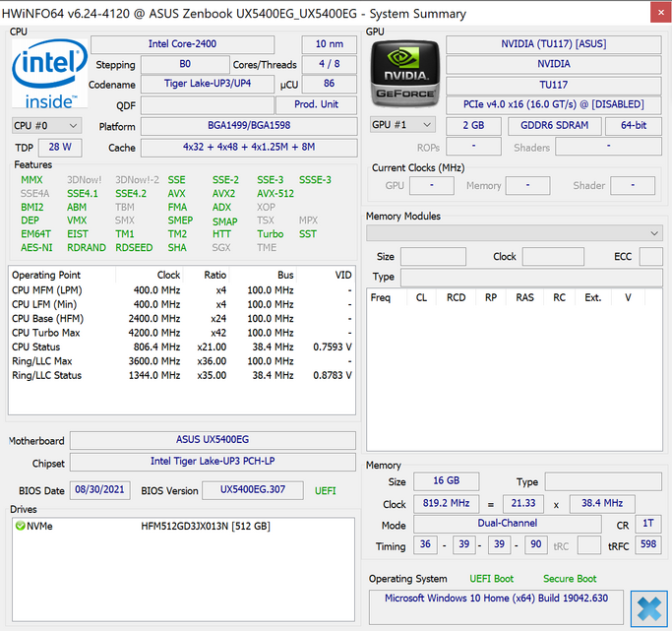
Task: Click the PCIe v4.0 x16 bus info
Action: click(553, 104)
